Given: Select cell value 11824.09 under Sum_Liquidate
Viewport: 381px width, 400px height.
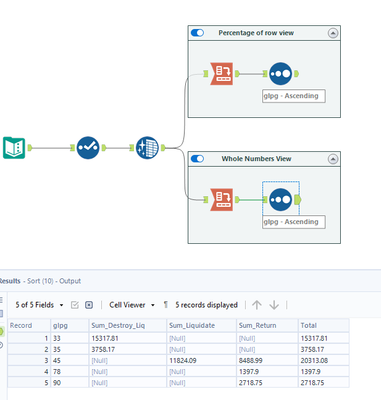Looking at the screenshot, I should tap(201, 360).
